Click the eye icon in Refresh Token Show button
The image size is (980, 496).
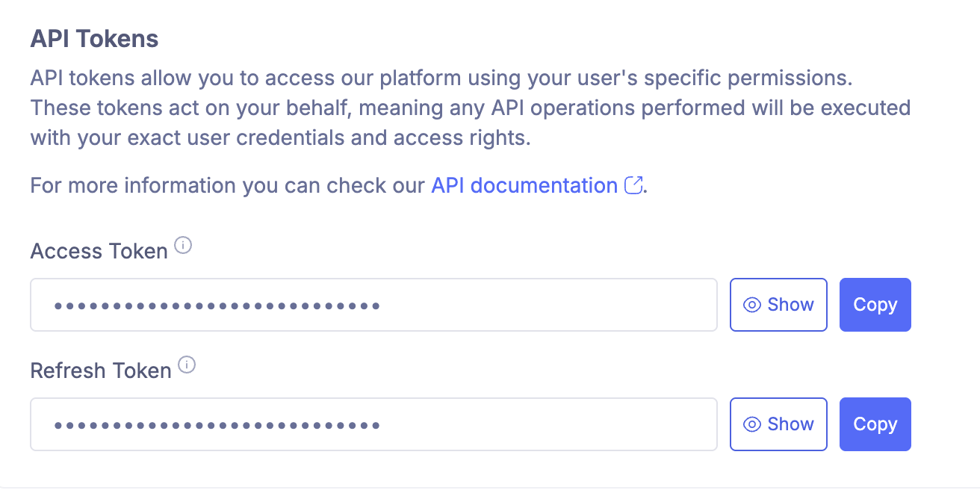pyautogui.click(x=754, y=424)
